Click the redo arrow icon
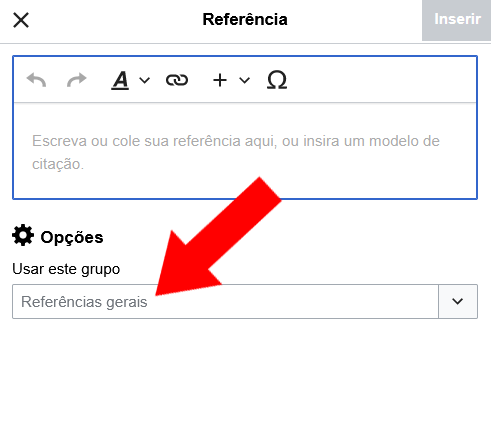 pos(76,80)
